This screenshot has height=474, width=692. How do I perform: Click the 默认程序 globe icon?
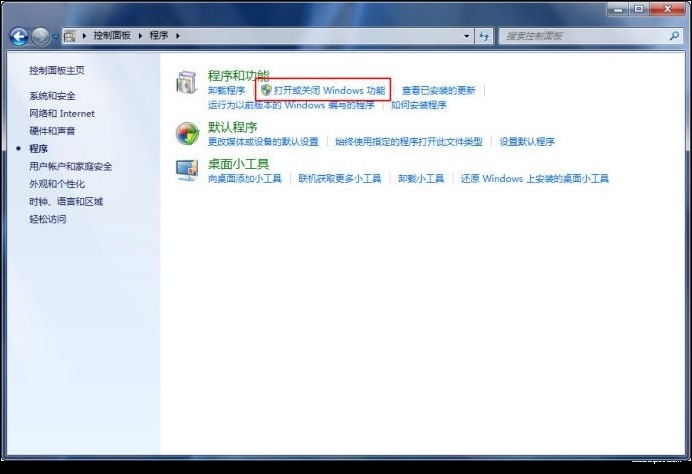pos(187,134)
